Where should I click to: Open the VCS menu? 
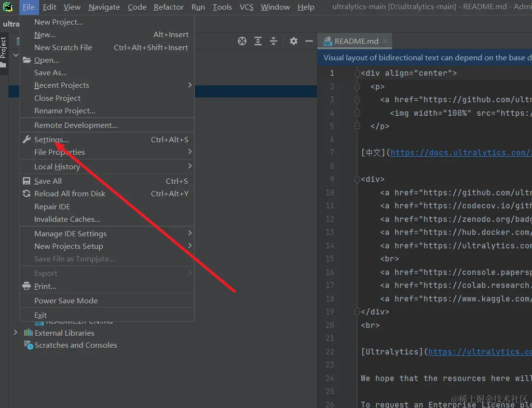tap(246, 7)
